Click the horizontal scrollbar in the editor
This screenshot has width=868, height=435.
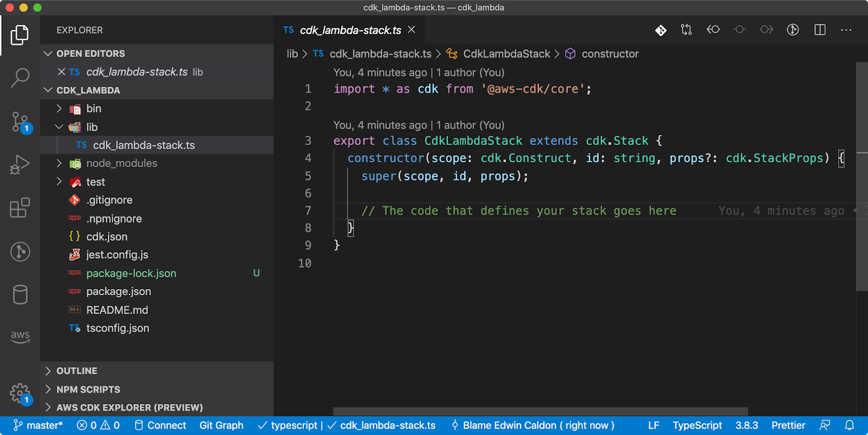tap(540, 411)
